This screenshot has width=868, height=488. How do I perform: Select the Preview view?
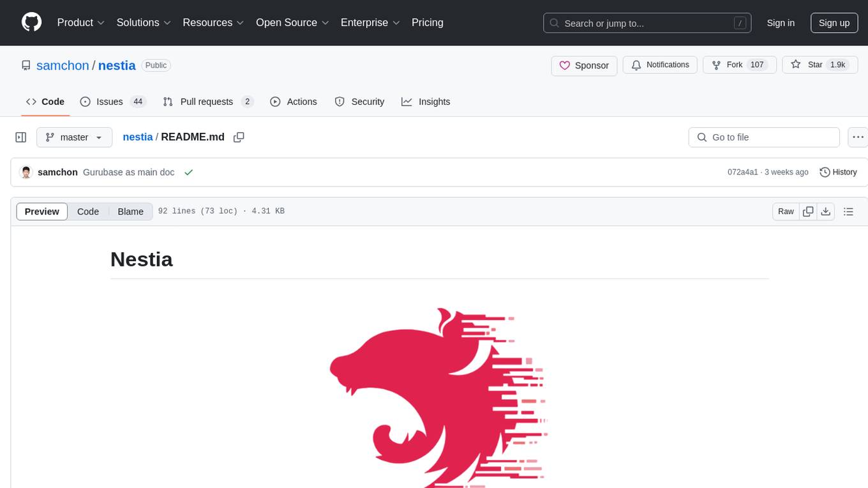[x=42, y=211]
